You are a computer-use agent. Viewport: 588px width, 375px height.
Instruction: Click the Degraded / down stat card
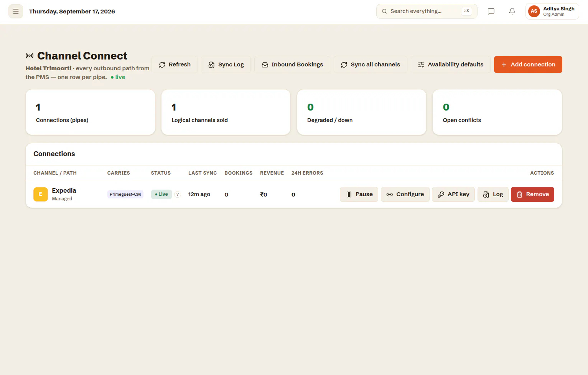(362, 112)
